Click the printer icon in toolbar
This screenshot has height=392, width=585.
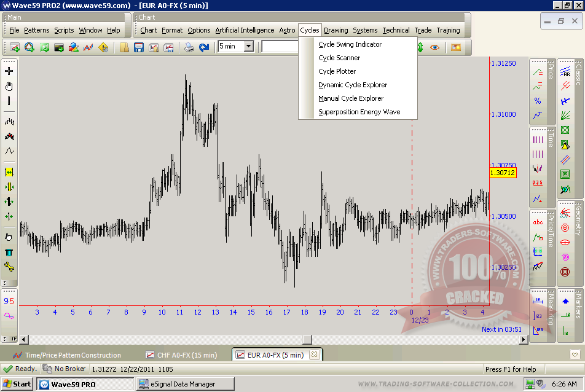pos(190,47)
